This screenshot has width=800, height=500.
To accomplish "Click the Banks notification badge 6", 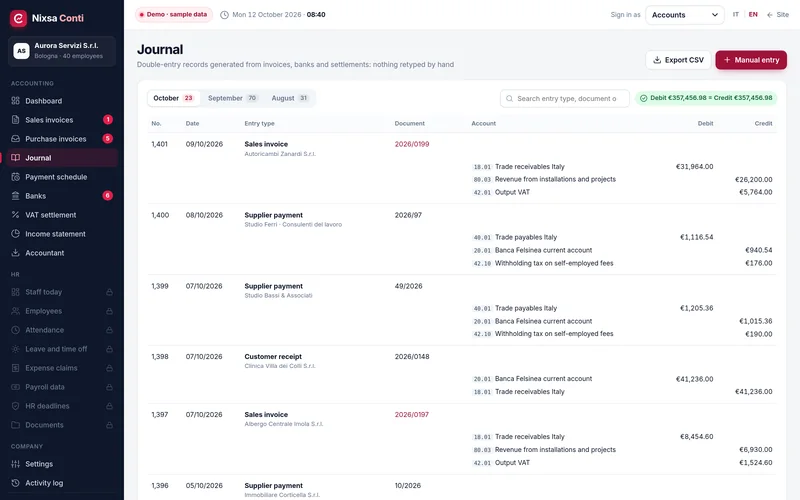I will point(108,195).
